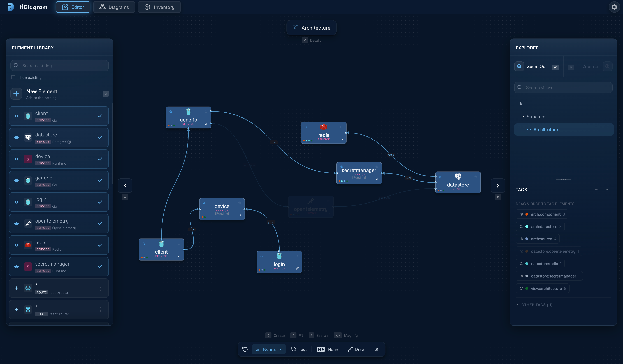Open the Inventory tab
The image size is (623, 364).
[x=159, y=7]
